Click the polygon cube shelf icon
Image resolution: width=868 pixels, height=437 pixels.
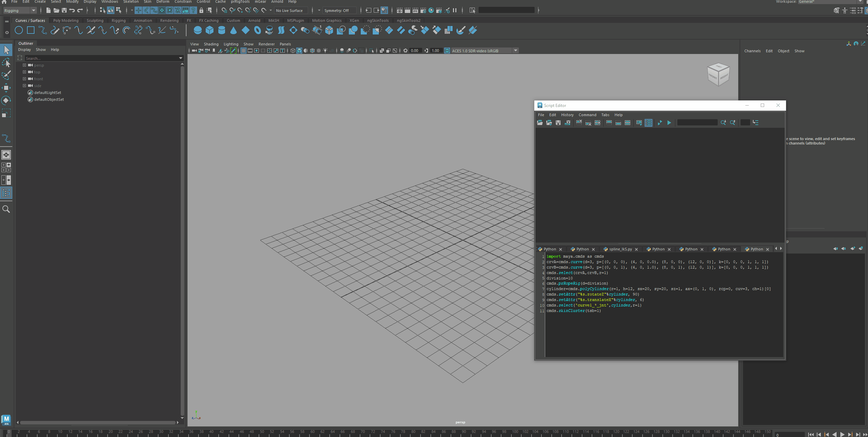[209, 30]
